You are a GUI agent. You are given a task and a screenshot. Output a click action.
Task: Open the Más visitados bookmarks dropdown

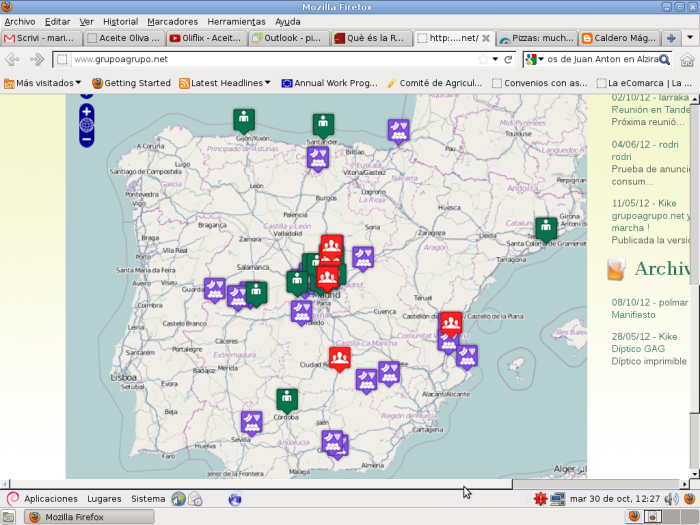coord(42,83)
